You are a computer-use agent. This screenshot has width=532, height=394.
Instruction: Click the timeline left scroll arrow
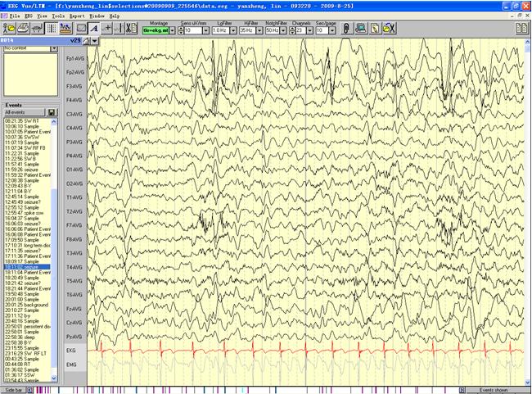[29, 390]
